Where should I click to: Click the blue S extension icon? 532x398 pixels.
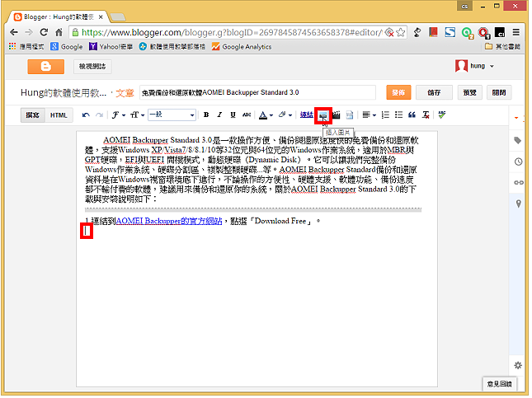pyautogui.click(x=450, y=32)
